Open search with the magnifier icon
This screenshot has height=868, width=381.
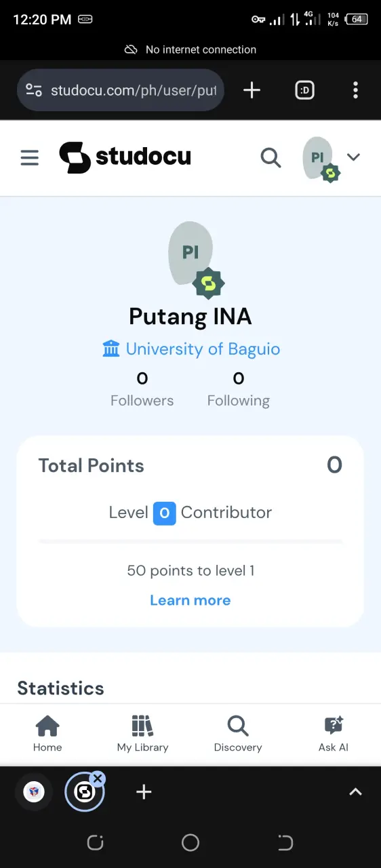(x=270, y=157)
